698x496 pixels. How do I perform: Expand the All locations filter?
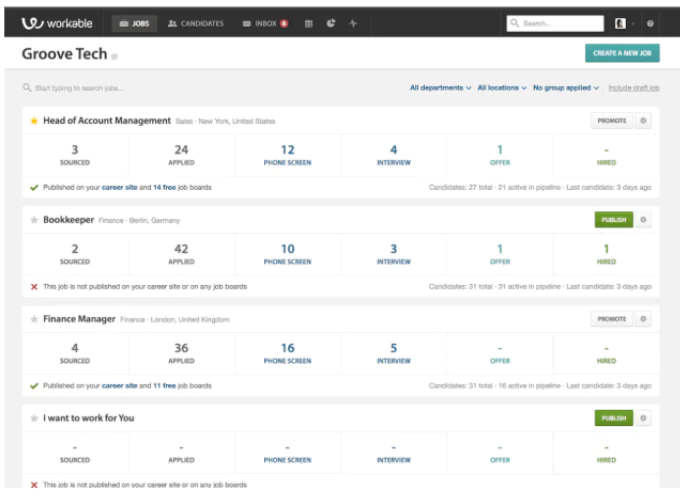(x=502, y=88)
